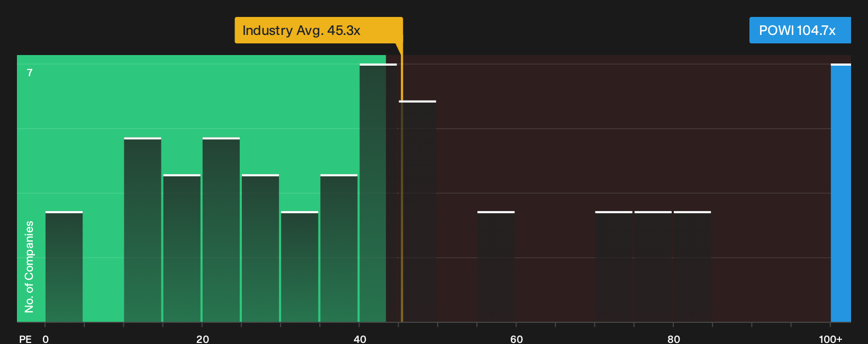Click the histogram bar at PE 80–85
868x344 pixels.
(x=692, y=267)
